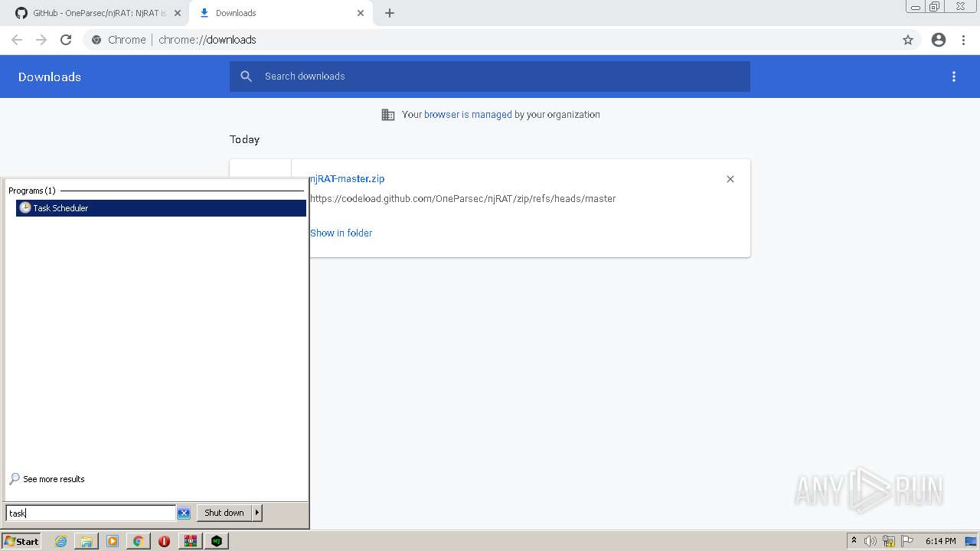Viewport: 980px width, 551px height.
Task: Open the Chrome three-dot menu
Action: (964, 40)
